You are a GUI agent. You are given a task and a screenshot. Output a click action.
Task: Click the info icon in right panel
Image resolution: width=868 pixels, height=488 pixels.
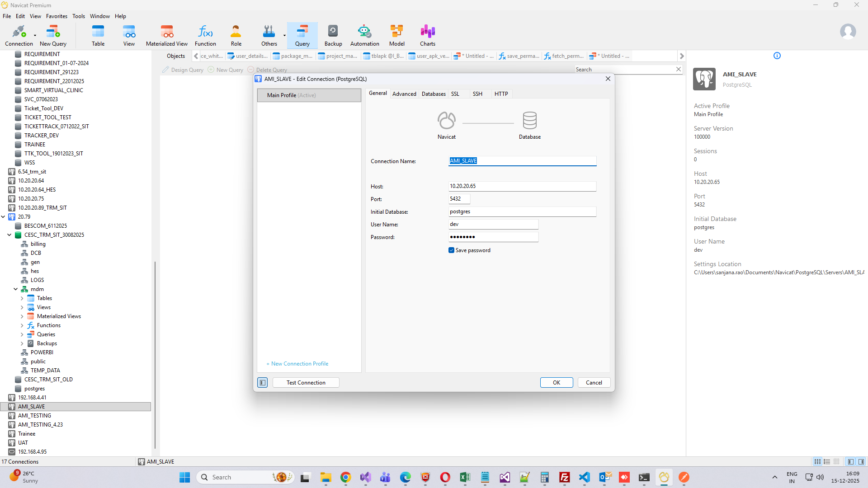[x=777, y=56]
